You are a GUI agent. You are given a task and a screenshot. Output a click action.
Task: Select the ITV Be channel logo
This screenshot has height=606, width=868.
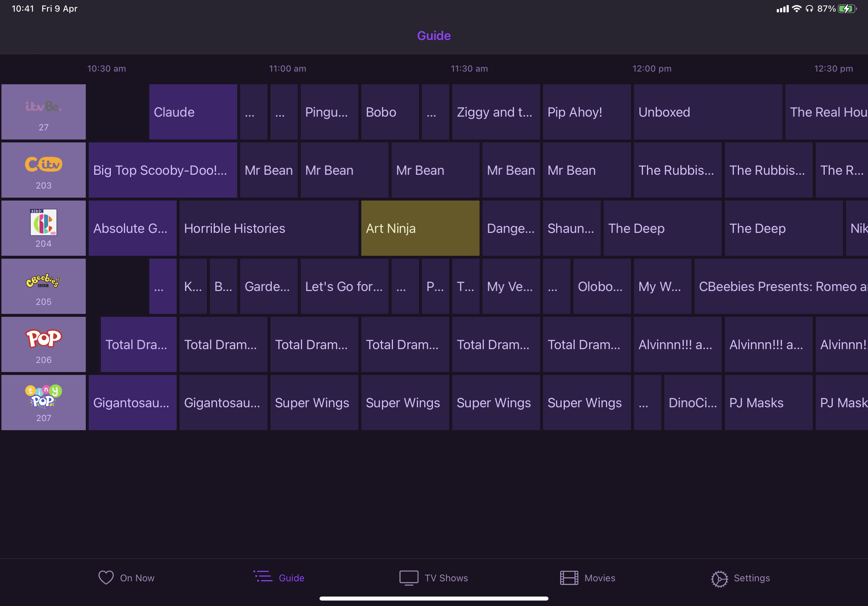click(44, 107)
